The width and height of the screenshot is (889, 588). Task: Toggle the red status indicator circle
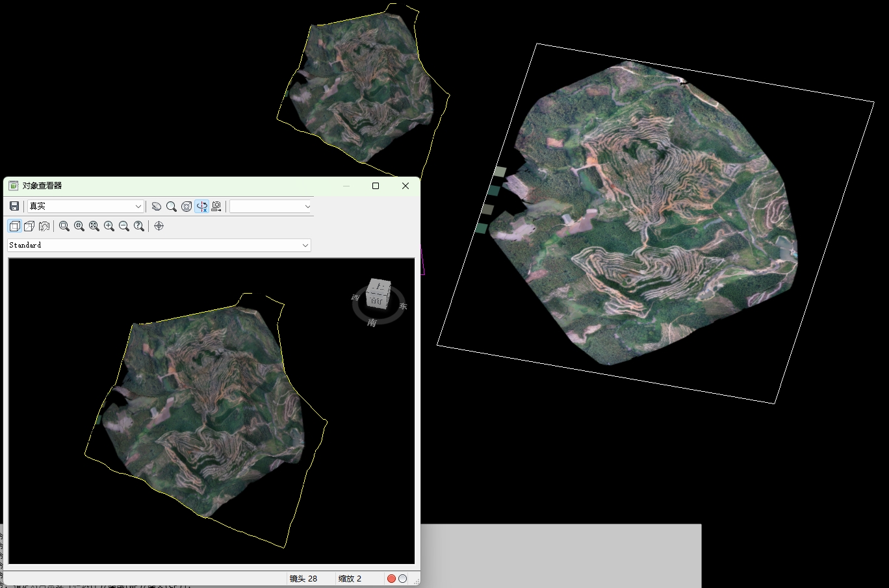(x=391, y=578)
